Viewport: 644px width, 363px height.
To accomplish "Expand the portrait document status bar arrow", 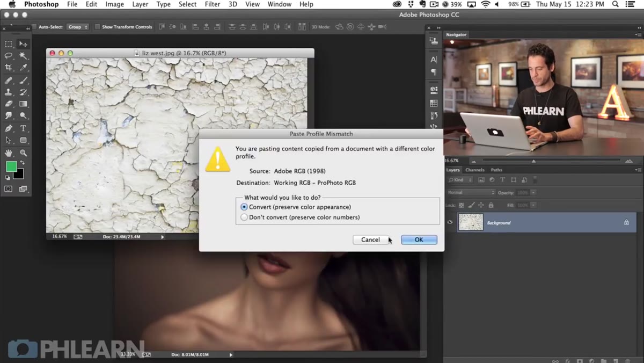I will point(231,354).
